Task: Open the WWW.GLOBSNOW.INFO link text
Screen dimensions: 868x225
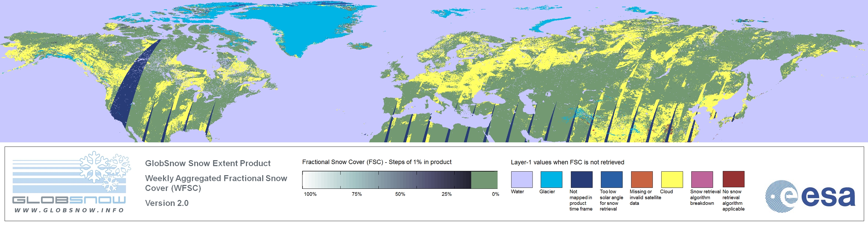Action: (69, 210)
